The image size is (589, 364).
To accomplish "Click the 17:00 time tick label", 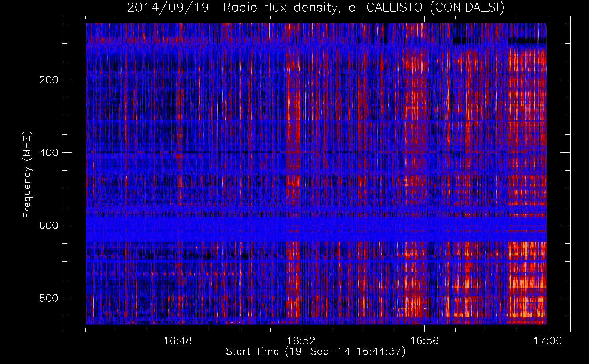I will tap(548, 341).
